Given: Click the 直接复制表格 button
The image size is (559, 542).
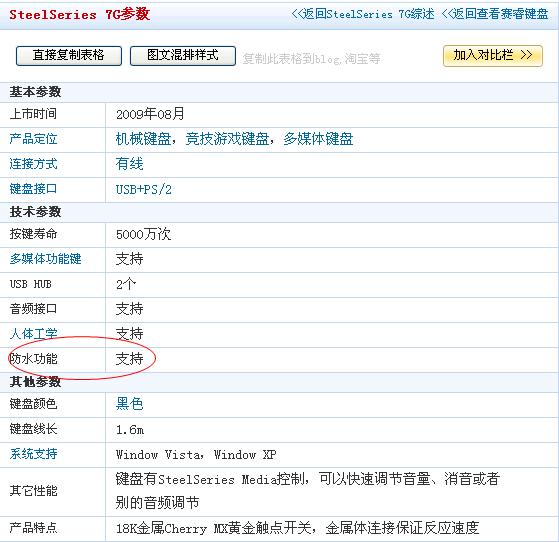Looking at the screenshot, I should 69,56.
